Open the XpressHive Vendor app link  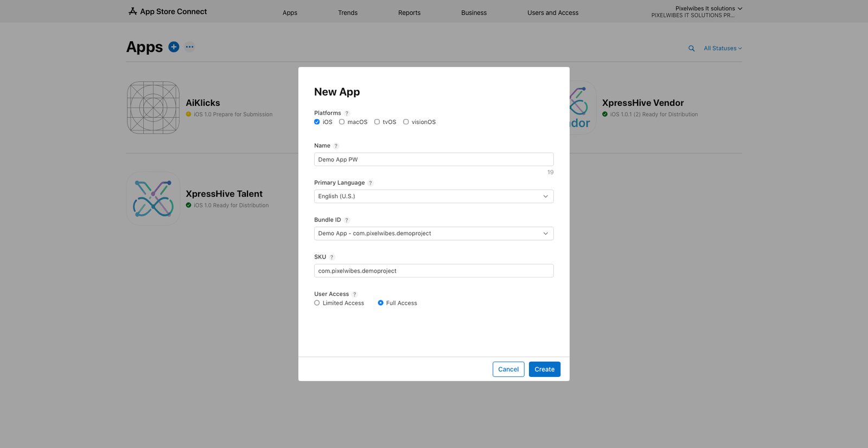(643, 103)
